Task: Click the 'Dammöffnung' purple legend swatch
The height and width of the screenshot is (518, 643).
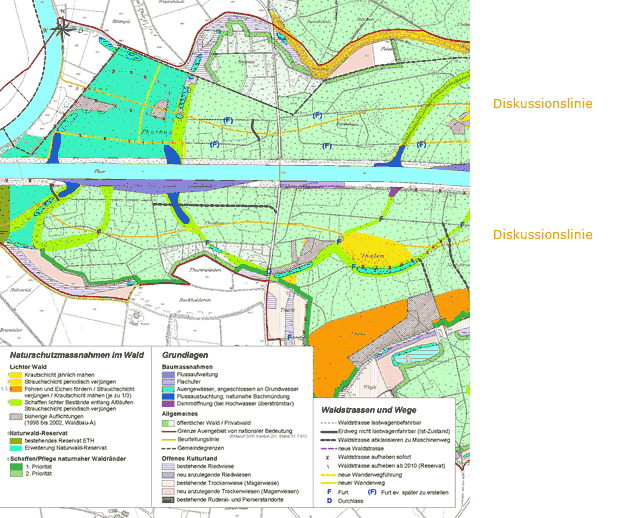Action: pyautogui.click(x=169, y=403)
